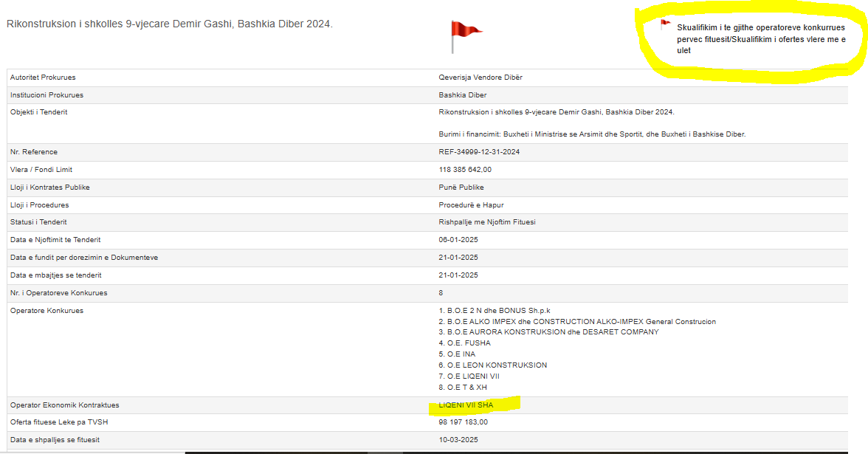Click bidder 'B.O.E 2 N dhe BONUS Sh.p.k'

[494, 311]
